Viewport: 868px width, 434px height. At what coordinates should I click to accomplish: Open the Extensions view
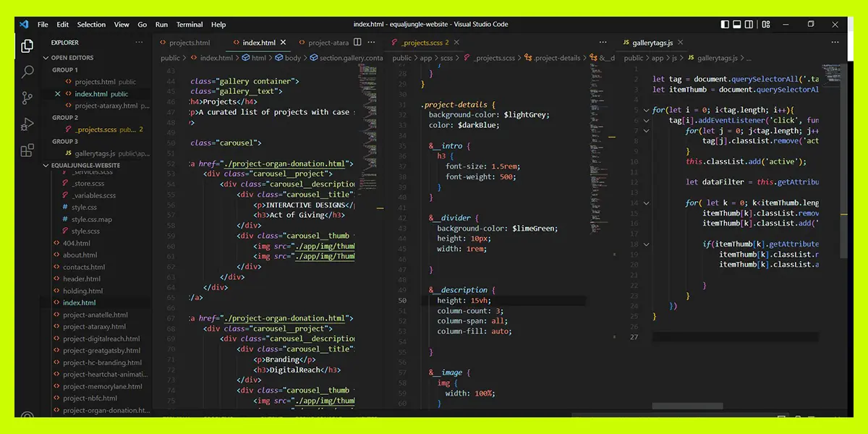tap(27, 150)
